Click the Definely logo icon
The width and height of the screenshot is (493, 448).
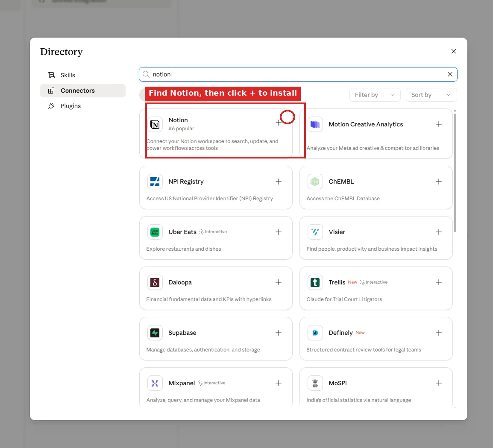pyautogui.click(x=315, y=333)
